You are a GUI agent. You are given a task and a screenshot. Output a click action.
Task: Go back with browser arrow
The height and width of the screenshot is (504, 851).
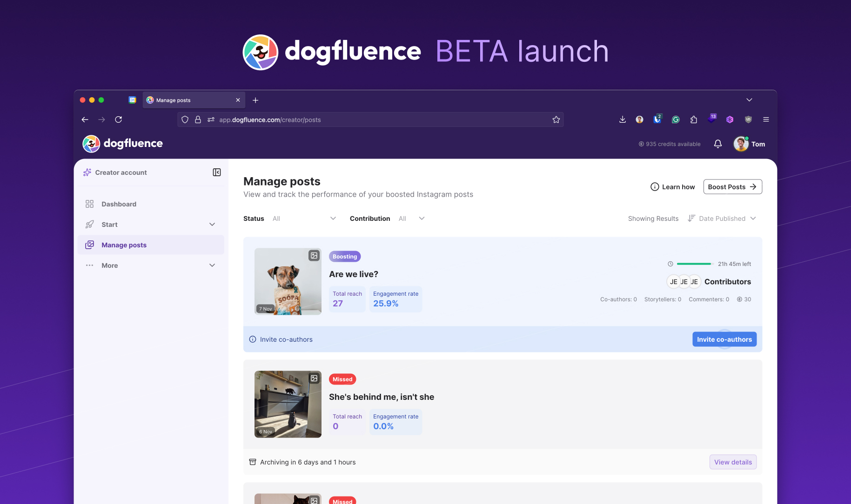click(85, 120)
